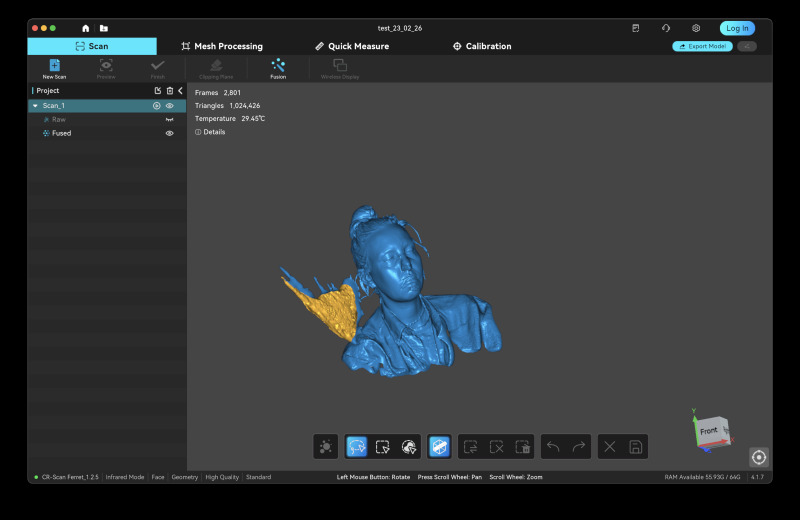Viewport: 800px width, 520px height.
Task: Hide the Fused layer
Action: point(169,133)
